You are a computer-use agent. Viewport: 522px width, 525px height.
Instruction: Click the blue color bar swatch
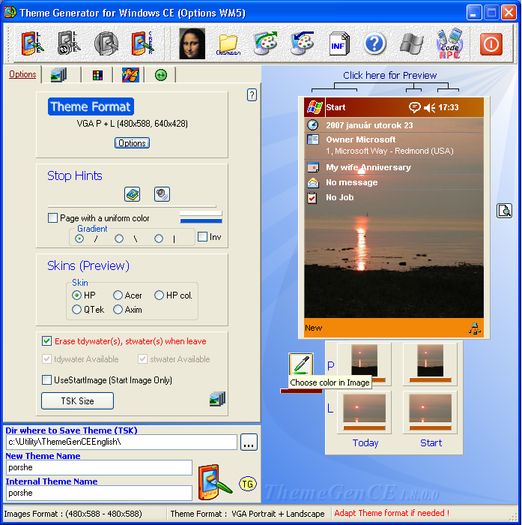(201, 221)
